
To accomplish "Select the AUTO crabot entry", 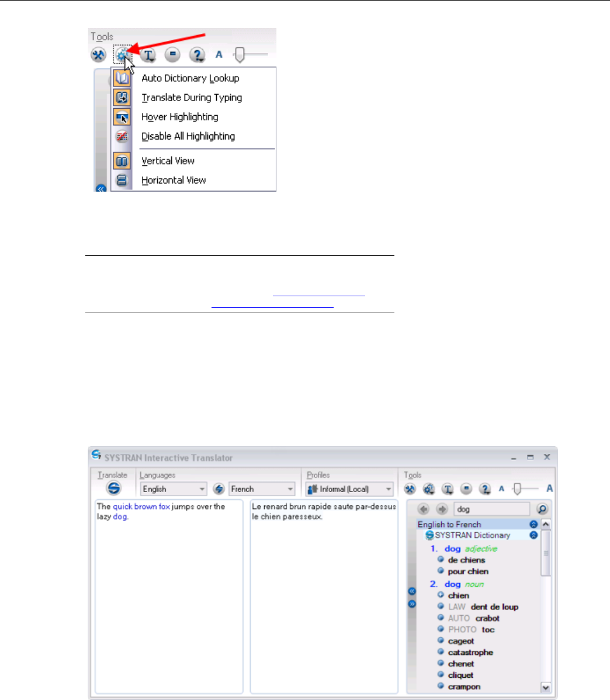I will pos(474,618).
